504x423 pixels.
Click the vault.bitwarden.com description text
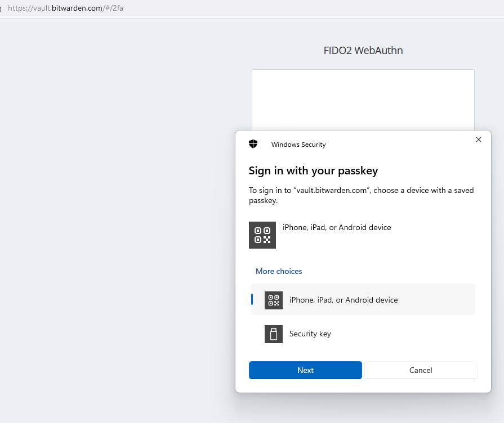click(362, 195)
